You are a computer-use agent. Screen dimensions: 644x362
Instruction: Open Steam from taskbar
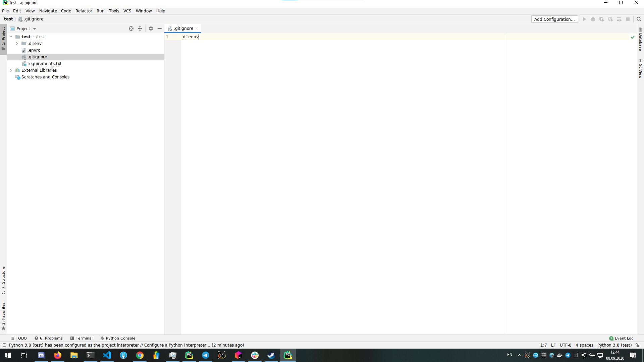click(271, 355)
